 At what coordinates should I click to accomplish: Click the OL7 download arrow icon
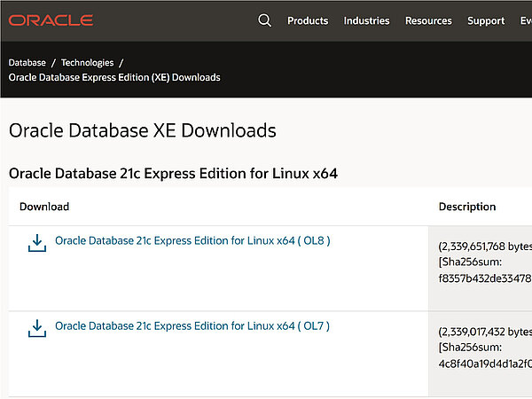36,329
